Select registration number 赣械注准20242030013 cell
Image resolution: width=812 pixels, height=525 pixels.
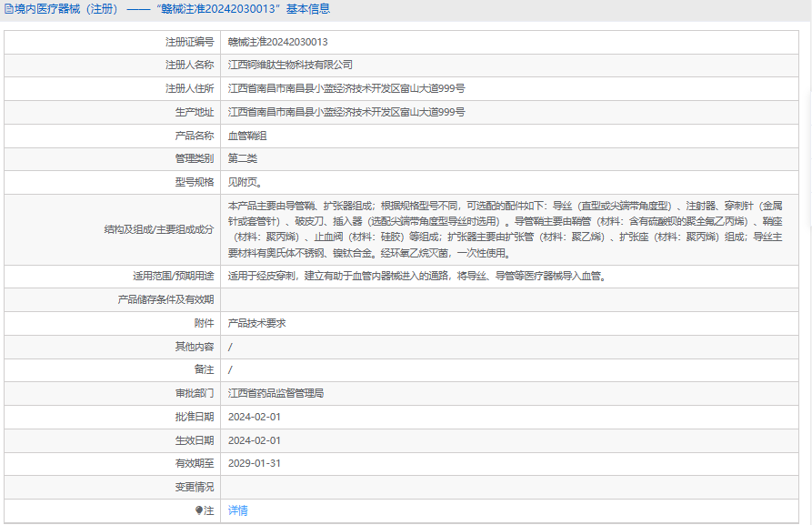pyautogui.click(x=277, y=42)
